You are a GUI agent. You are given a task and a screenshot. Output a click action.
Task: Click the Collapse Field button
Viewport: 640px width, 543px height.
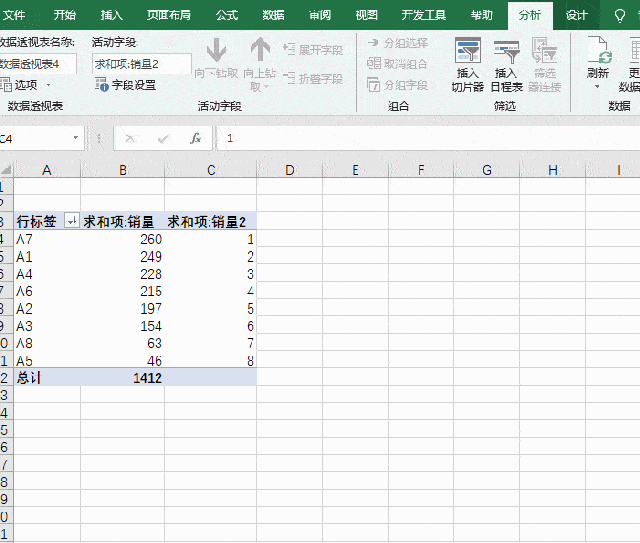[313, 78]
